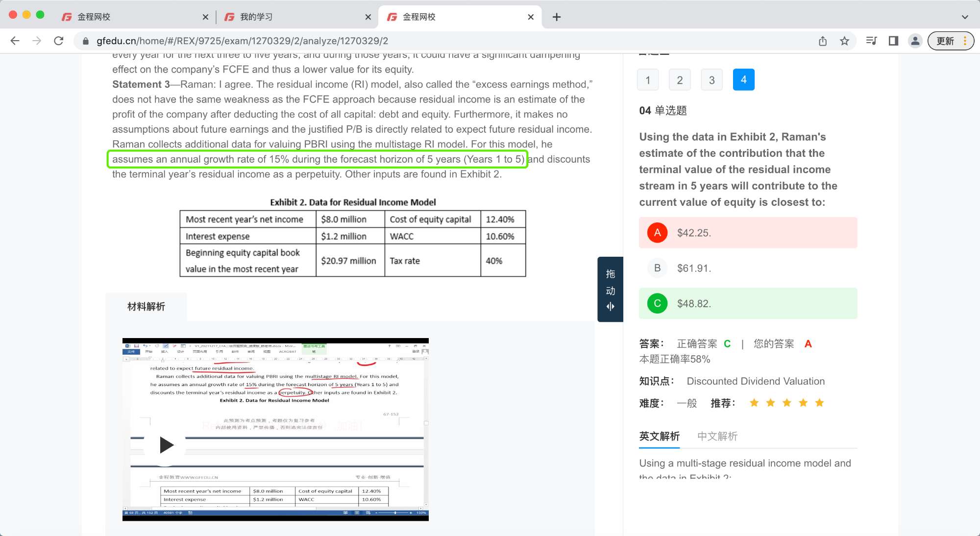Open the reading list icon
Image resolution: width=980 pixels, height=536 pixels.
coord(871,41)
